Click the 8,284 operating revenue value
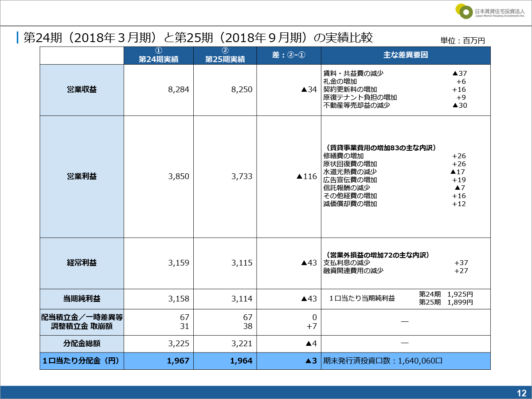532x399 pixels. point(179,90)
